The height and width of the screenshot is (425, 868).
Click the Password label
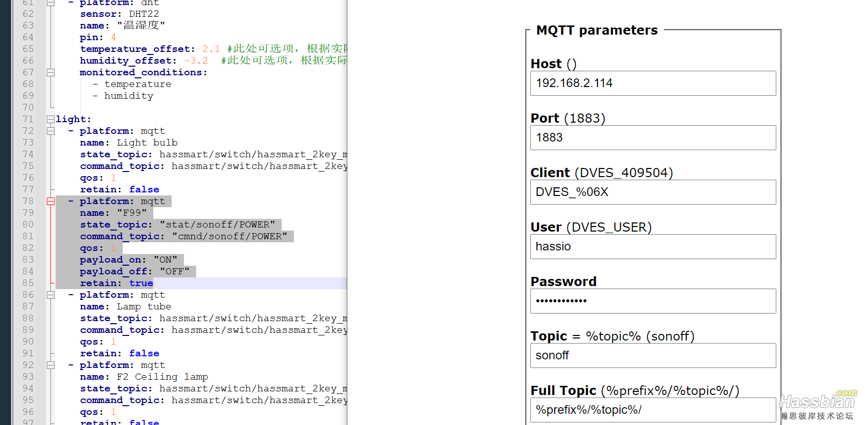point(563,281)
